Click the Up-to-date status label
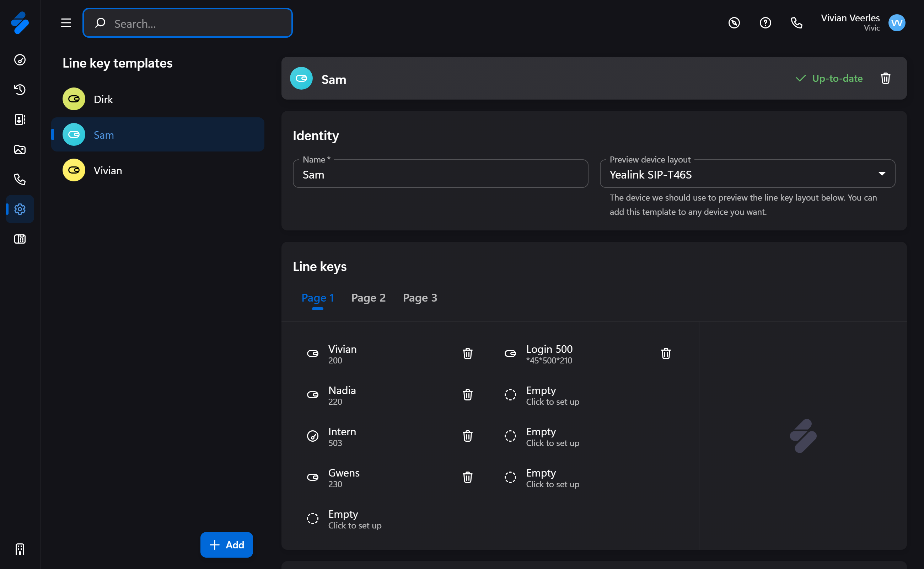The image size is (924, 569). (x=829, y=78)
